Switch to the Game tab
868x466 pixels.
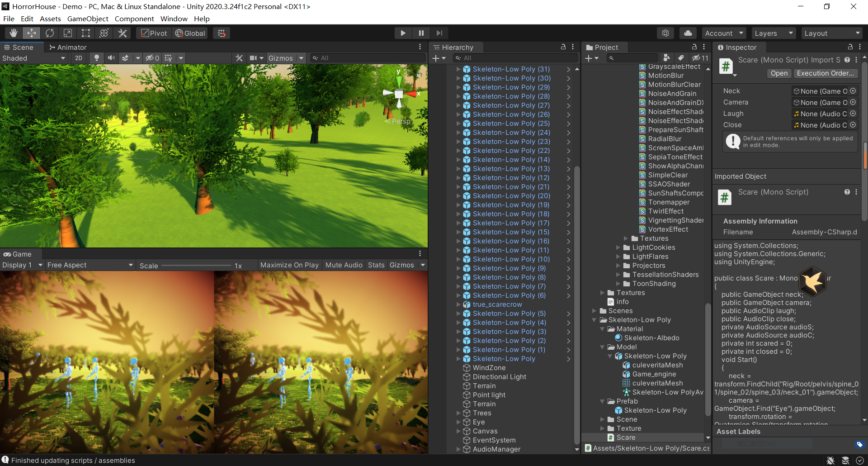pyautogui.click(x=18, y=254)
